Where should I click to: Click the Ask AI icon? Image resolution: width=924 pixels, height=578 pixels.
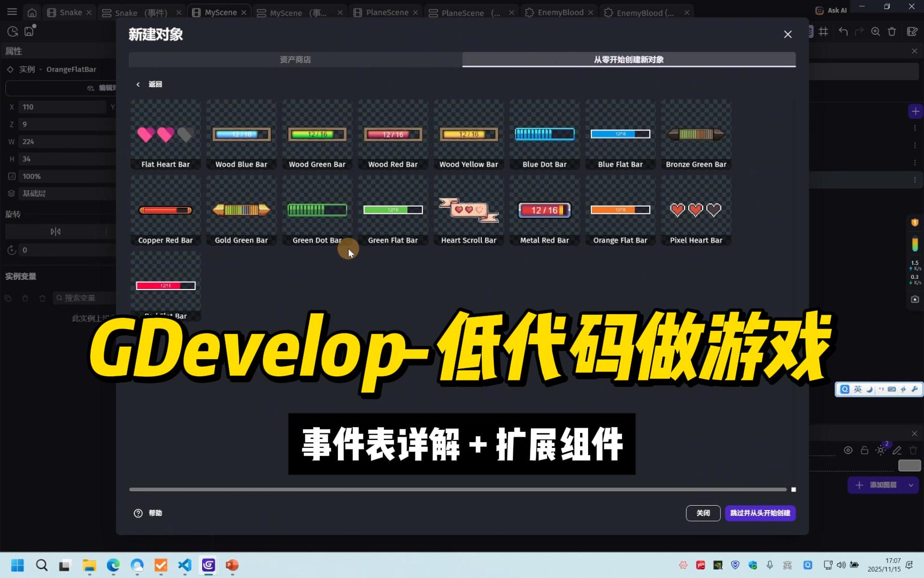(x=819, y=10)
